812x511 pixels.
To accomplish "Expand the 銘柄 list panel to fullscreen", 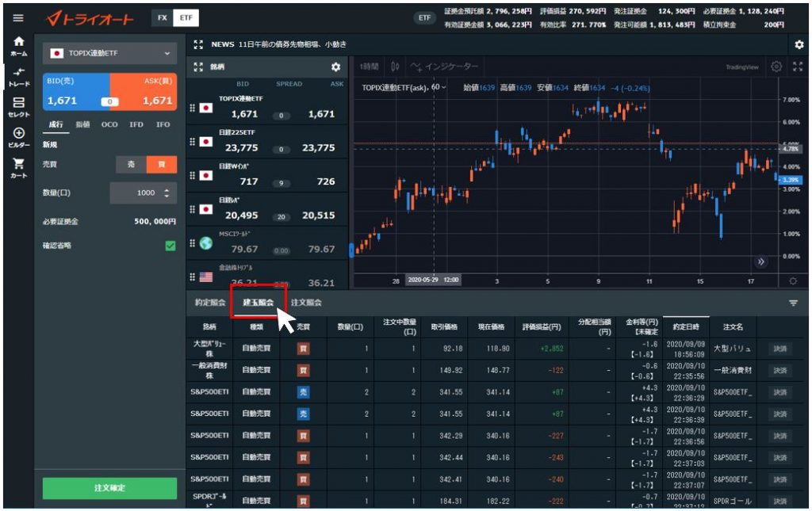I will tap(198, 67).
